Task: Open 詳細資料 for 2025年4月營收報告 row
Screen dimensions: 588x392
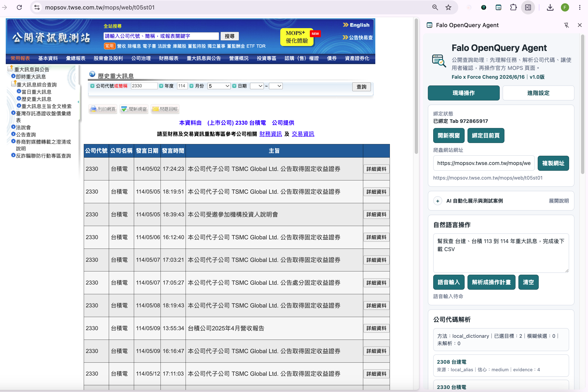Action: pos(376,328)
